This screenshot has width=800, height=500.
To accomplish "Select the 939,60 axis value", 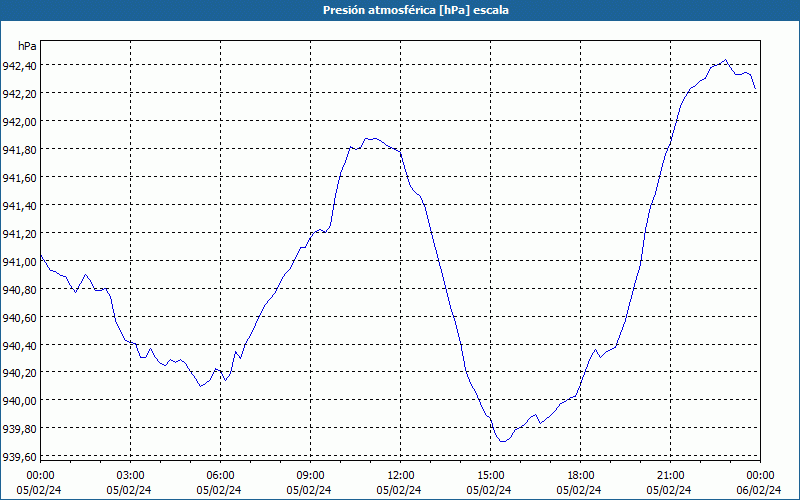I will click(19, 457).
